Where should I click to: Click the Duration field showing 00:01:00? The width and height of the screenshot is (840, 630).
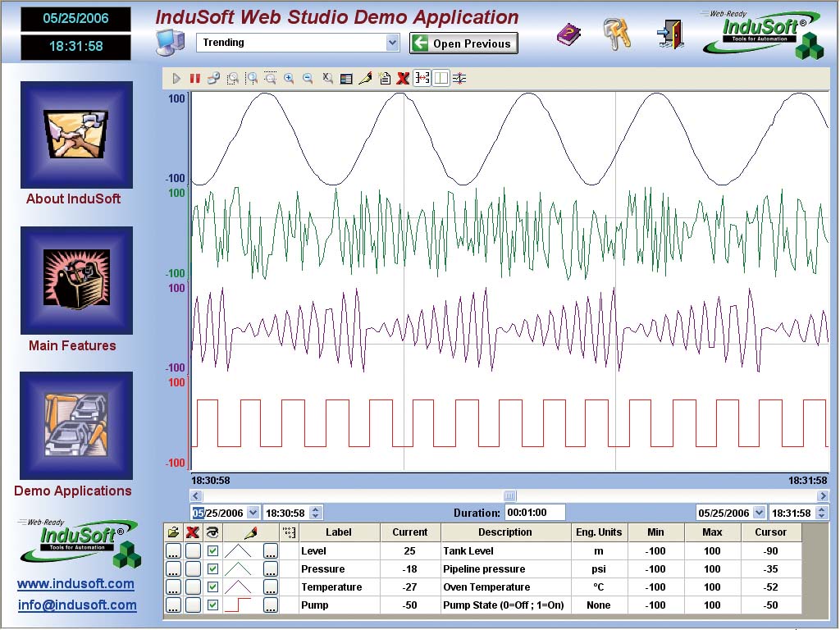535,513
